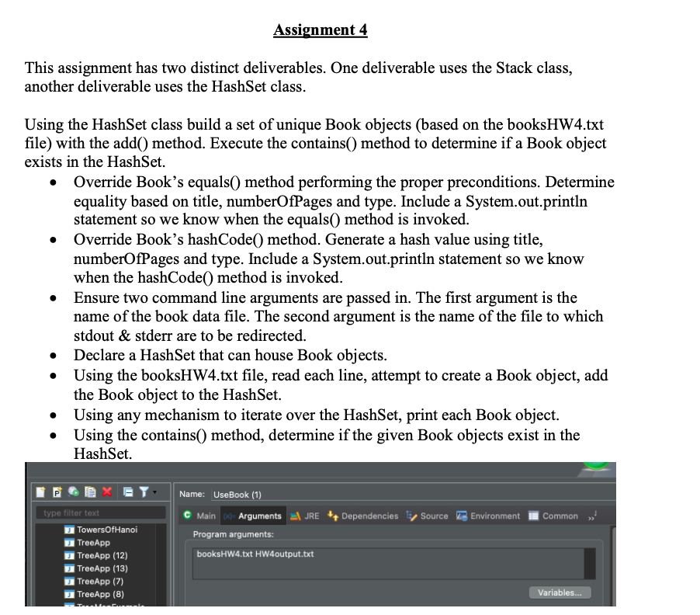This screenshot has height=615, width=700.
Task: Collapse all items in the configuration tree
Action: tap(128, 492)
